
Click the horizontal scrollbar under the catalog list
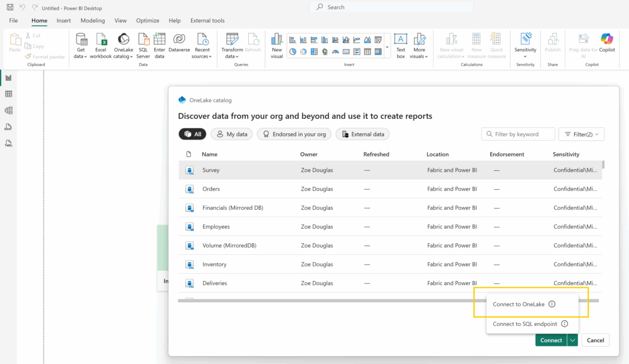(x=388, y=300)
